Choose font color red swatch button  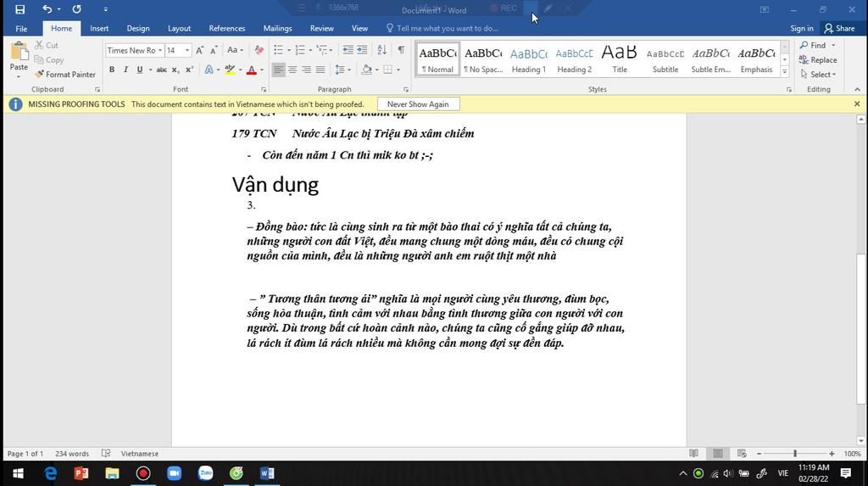point(251,70)
